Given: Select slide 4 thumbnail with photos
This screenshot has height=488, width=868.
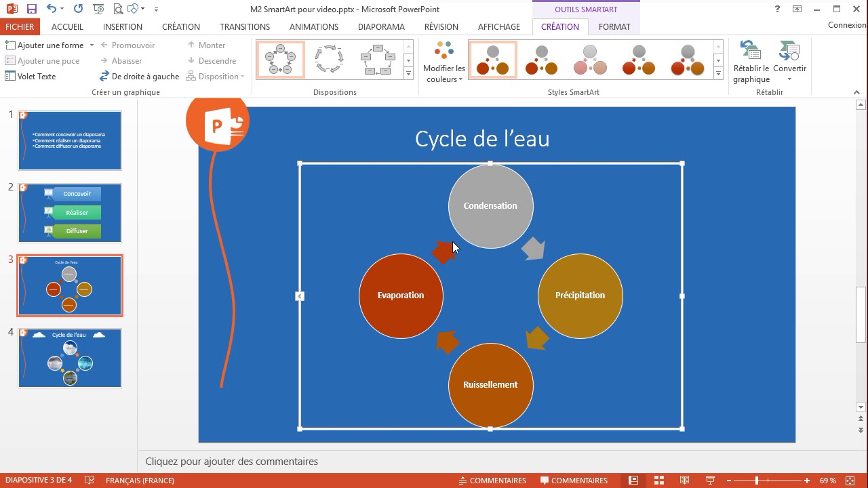Looking at the screenshot, I should pos(70,358).
